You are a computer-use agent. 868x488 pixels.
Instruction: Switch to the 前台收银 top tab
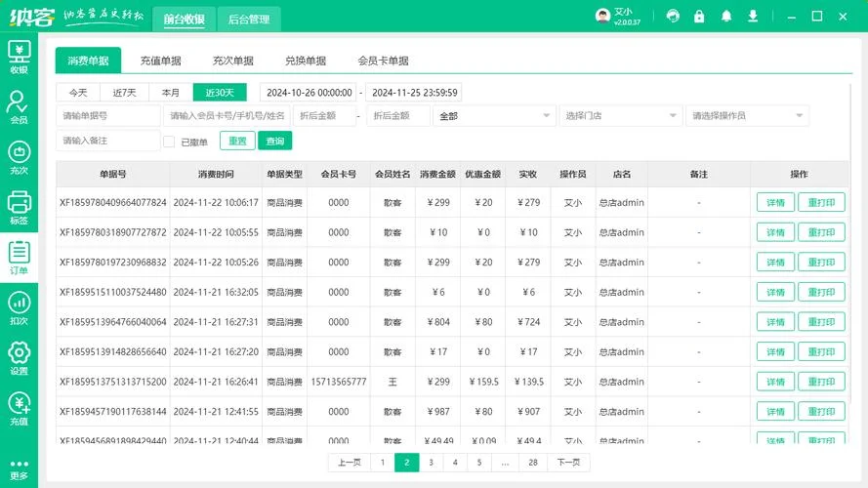coord(185,20)
